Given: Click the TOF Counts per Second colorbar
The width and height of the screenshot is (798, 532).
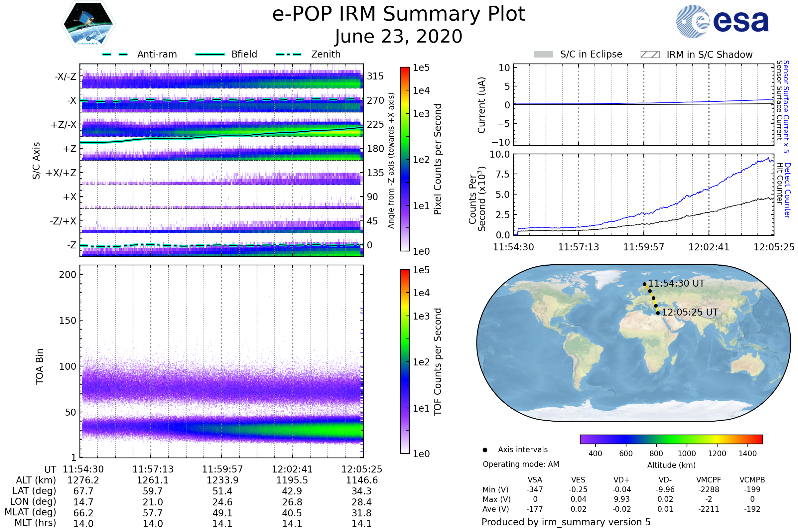Looking at the screenshot, I should click(405, 362).
